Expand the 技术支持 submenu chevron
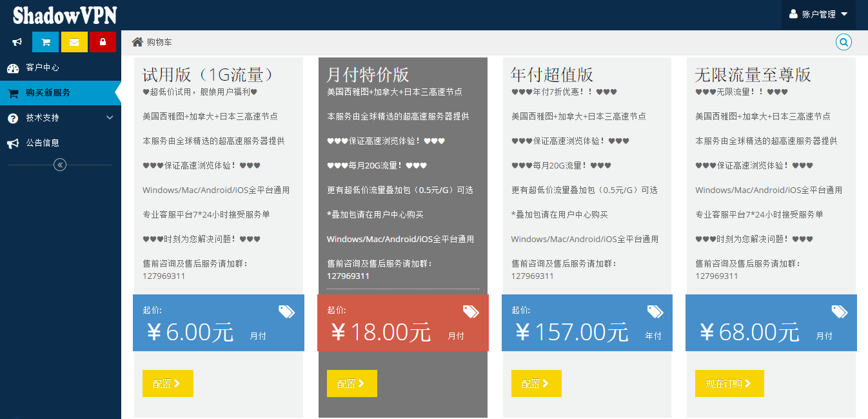 coord(110,118)
